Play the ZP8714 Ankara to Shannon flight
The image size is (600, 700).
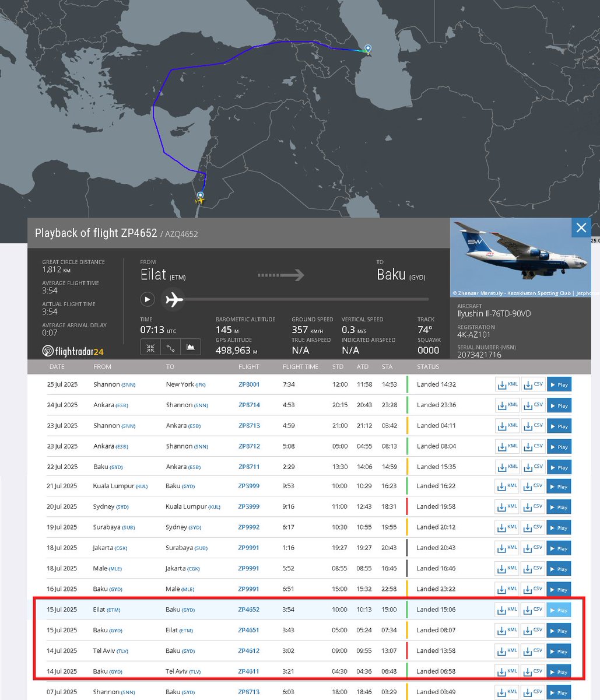559,405
